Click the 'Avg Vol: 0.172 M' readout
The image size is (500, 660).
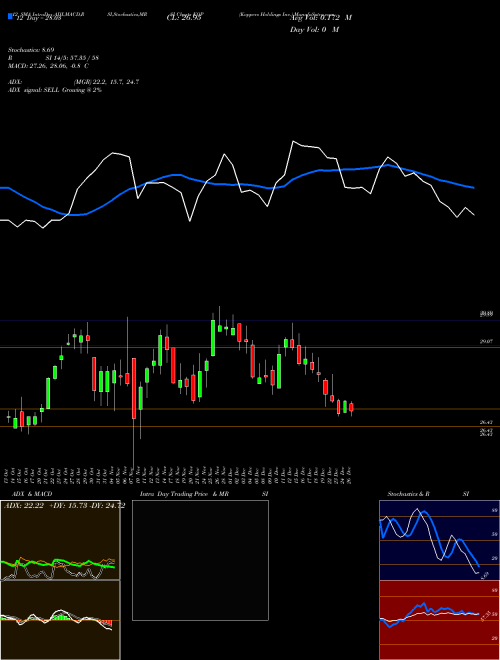[x=321, y=18]
